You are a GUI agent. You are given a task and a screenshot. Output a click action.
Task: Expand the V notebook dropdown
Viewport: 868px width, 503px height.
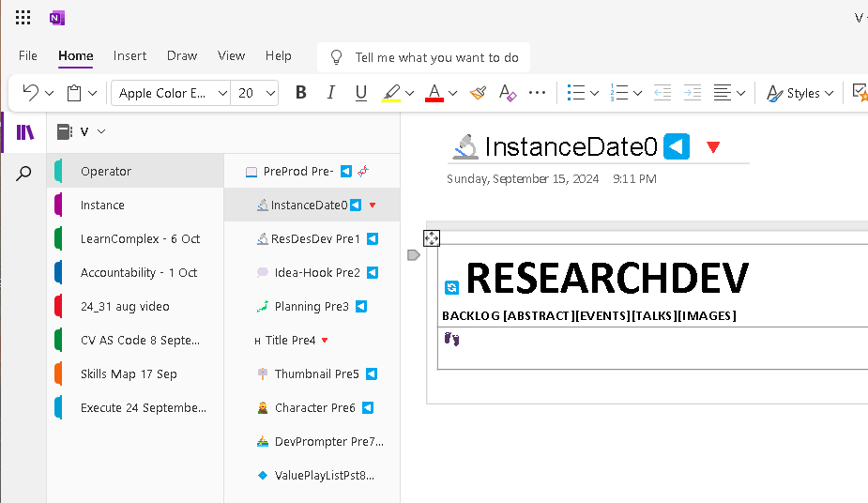(x=101, y=131)
